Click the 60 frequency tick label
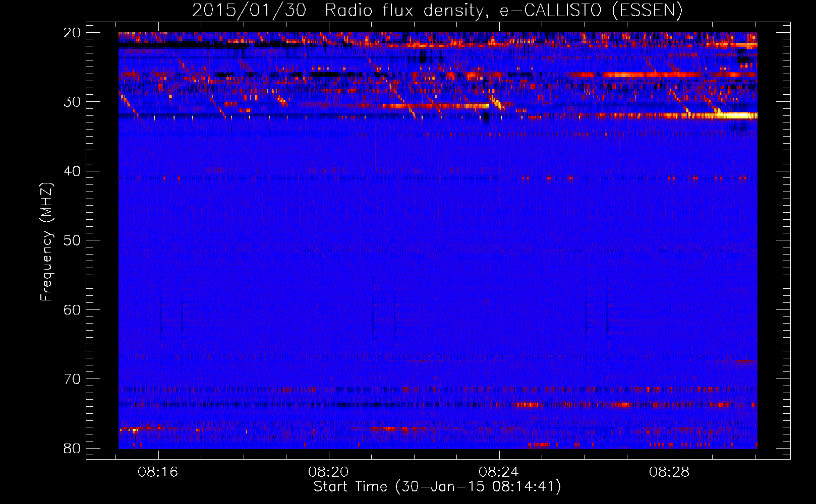This screenshot has width=816, height=504. [x=72, y=309]
